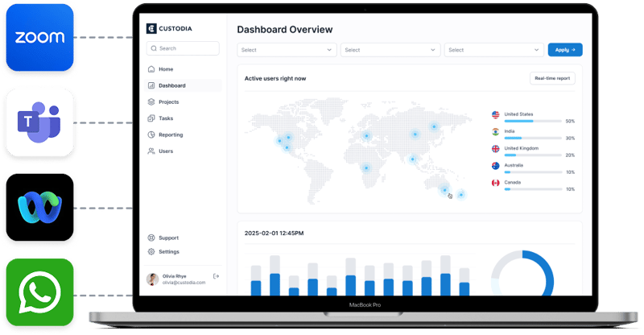Go to Tasks in the sidebar

coord(184,118)
